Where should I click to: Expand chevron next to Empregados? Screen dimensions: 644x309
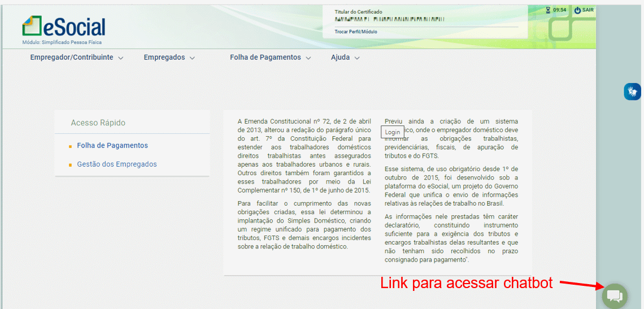(x=192, y=58)
